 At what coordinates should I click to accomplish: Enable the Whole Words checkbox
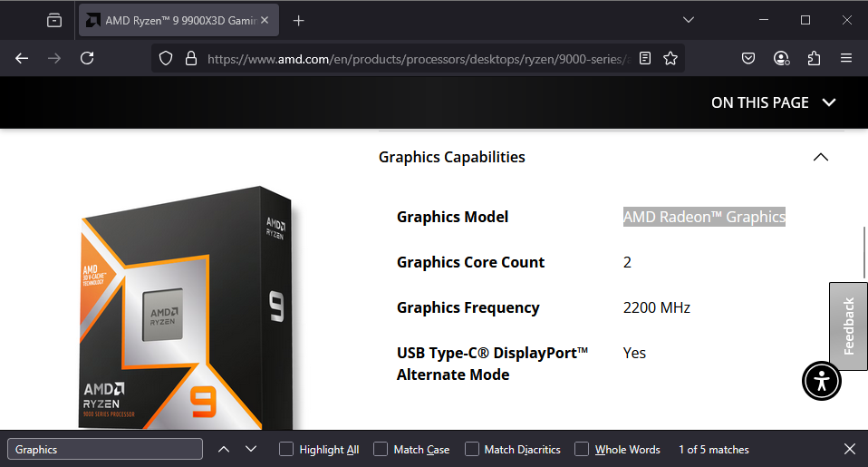pos(582,449)
